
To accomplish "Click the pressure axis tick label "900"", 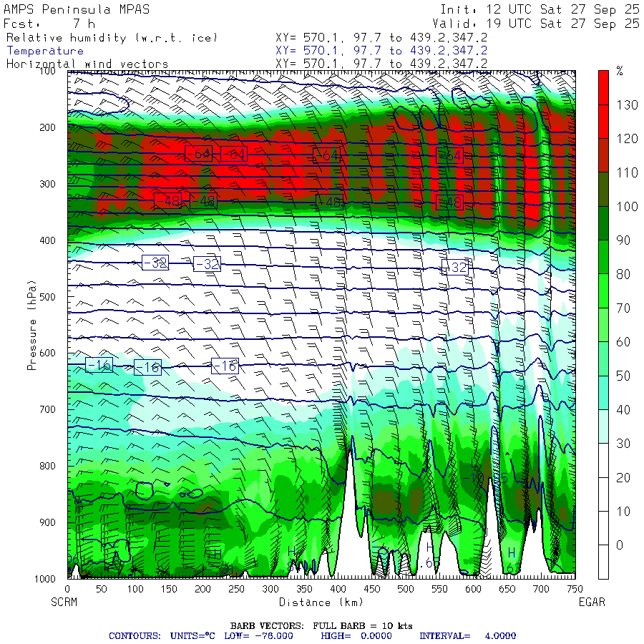I will [x=47, y=522].
